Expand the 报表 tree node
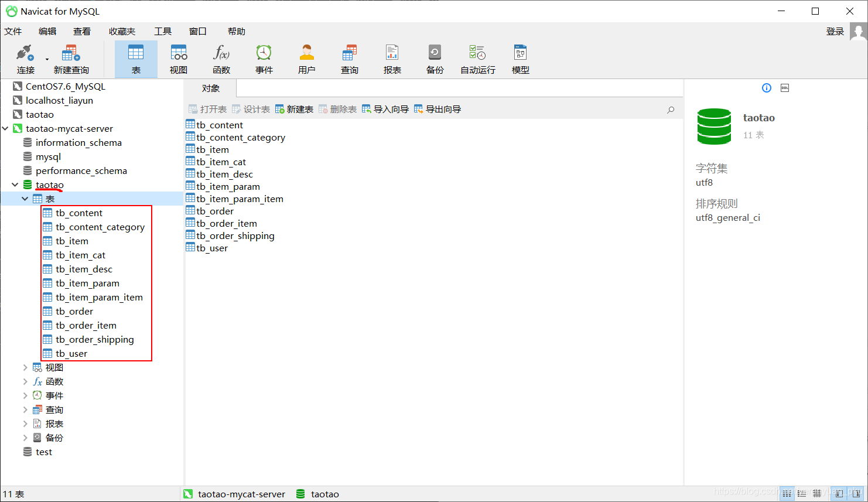Viewport: 868px width, 502px height. 25,424
